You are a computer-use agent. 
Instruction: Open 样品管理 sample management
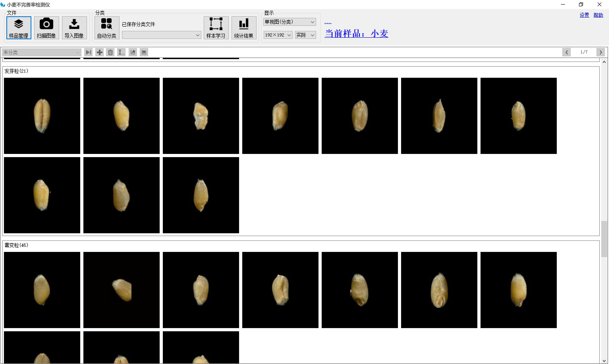tap(19, 28)
